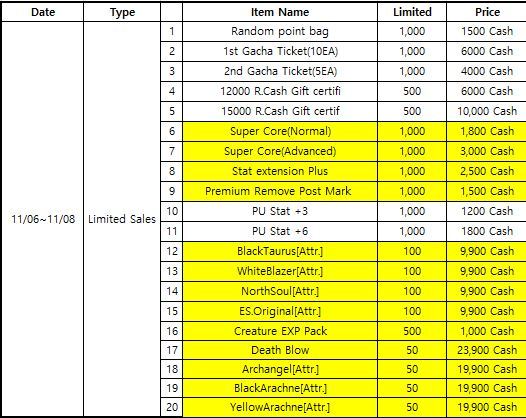This screenshot has height=418, width=526.
Task: Click the Super Core(Advanced) item cell
Action: [x=280, y=151]
